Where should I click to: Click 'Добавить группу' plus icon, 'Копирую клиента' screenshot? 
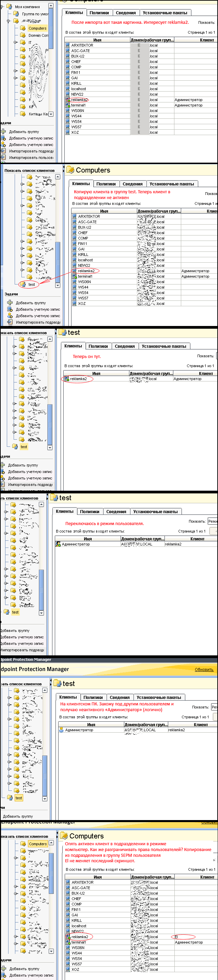(10, 303)
